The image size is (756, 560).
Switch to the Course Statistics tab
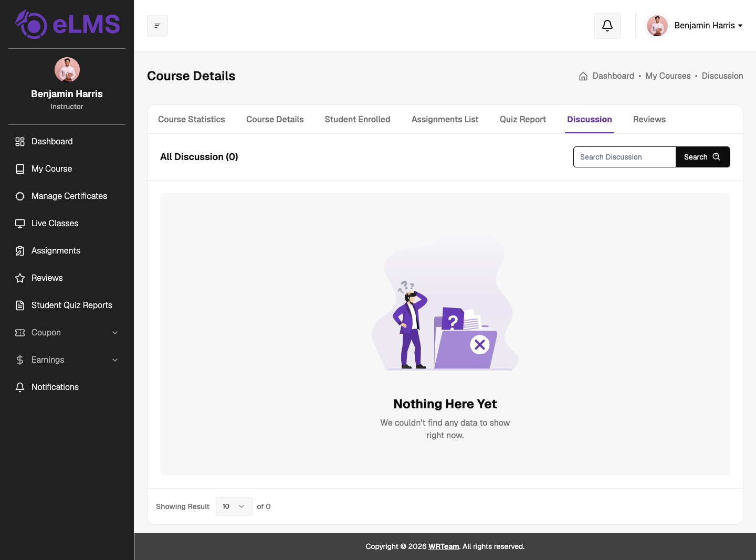(192, 120)
